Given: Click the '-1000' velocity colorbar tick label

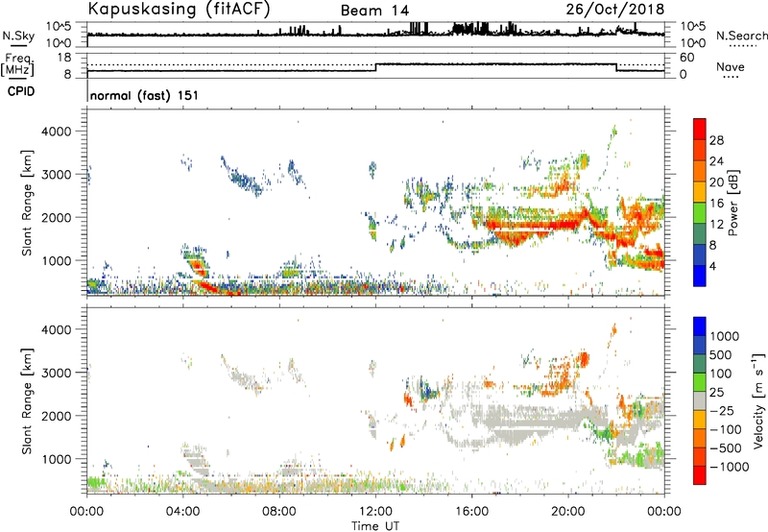Looking at the screenshot, I should pos(730,467).
